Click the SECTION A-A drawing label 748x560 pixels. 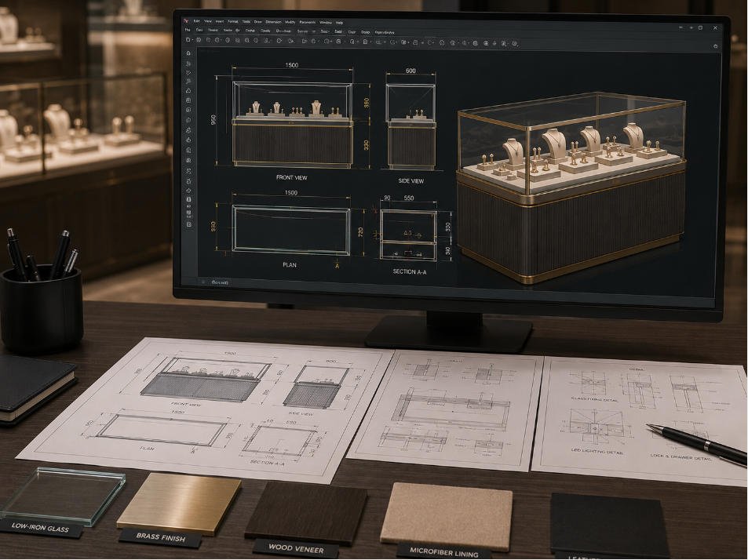409,271
